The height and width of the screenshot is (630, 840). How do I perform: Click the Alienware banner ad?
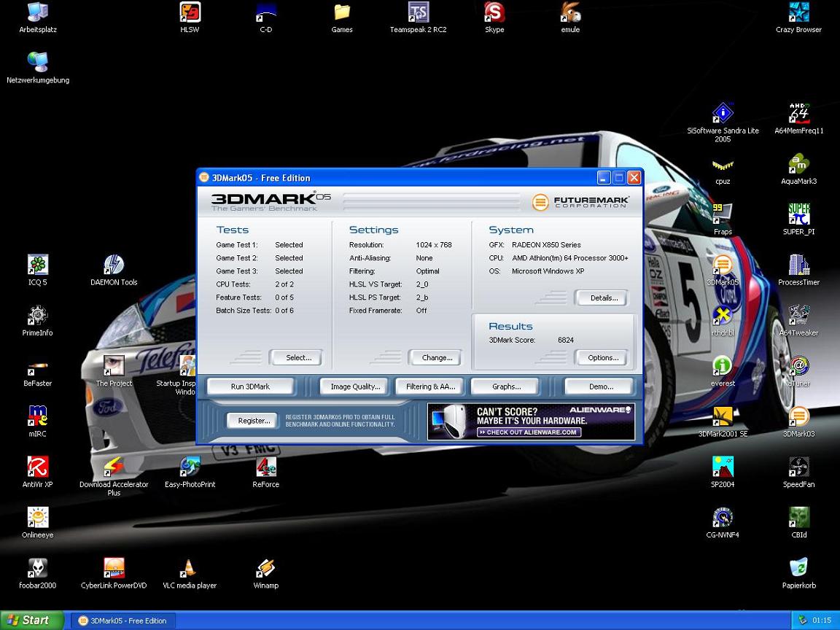(531, 421)
